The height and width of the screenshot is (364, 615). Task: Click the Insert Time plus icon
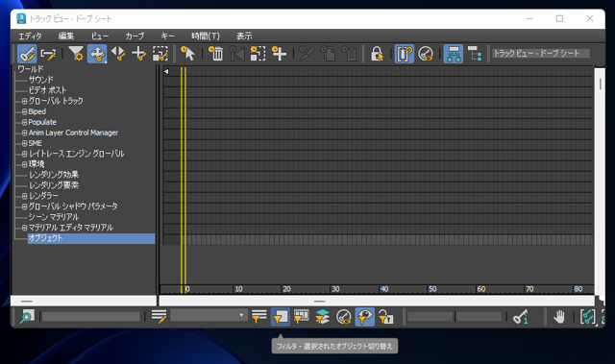pos(279,54)
